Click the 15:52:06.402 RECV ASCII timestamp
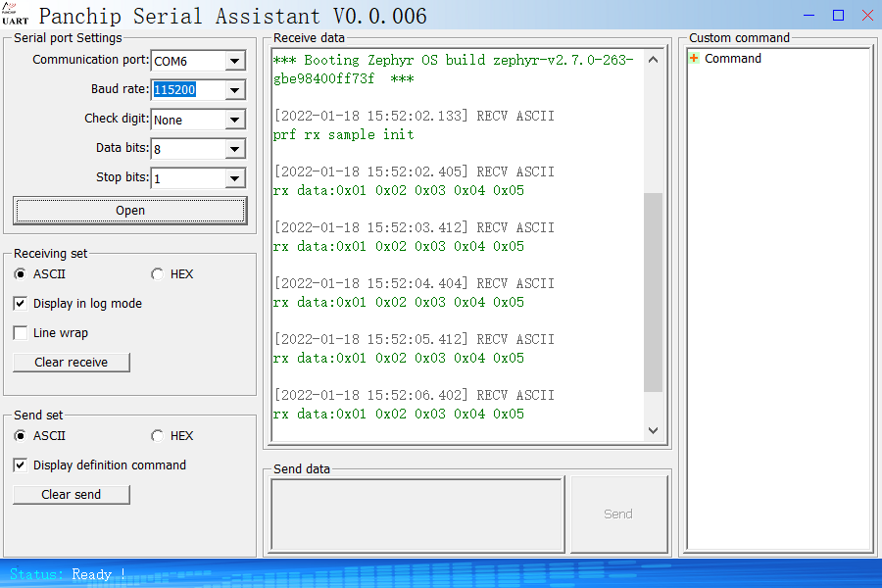This screenshot has width=882, height=588. (x=414, y=395)
